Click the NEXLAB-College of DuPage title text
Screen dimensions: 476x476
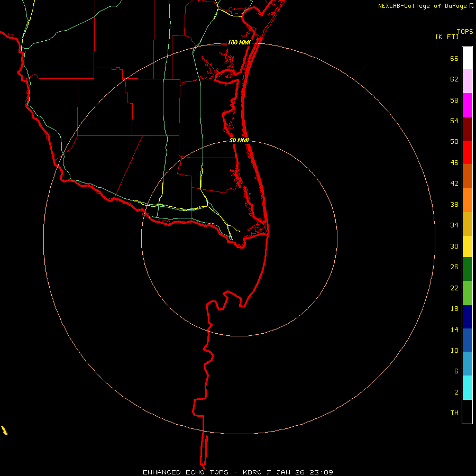point(422,6)
